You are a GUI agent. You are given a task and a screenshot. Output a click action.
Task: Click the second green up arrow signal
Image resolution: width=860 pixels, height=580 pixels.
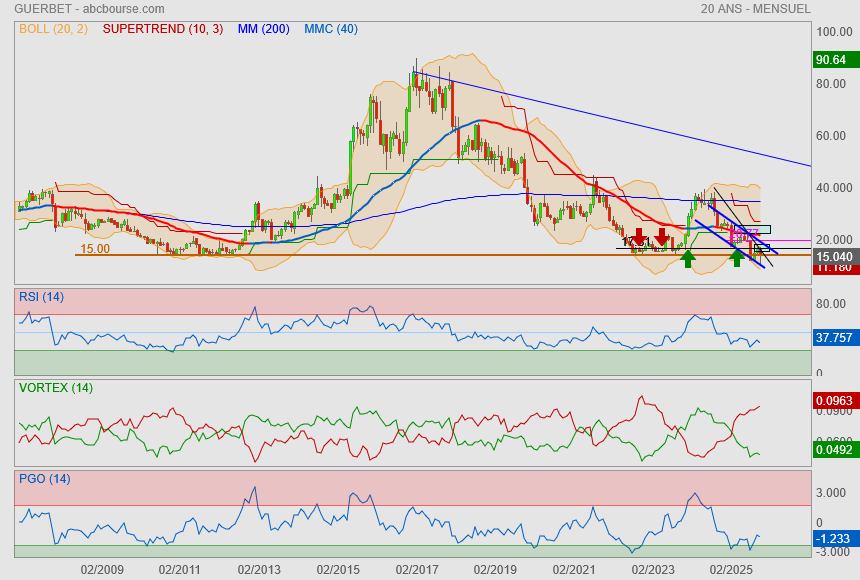[737, 258]
